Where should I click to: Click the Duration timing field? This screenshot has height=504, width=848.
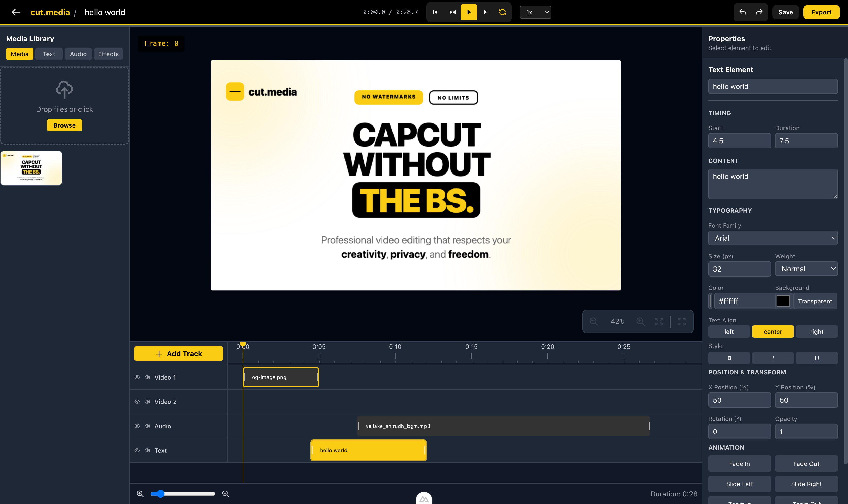(806, 140)
